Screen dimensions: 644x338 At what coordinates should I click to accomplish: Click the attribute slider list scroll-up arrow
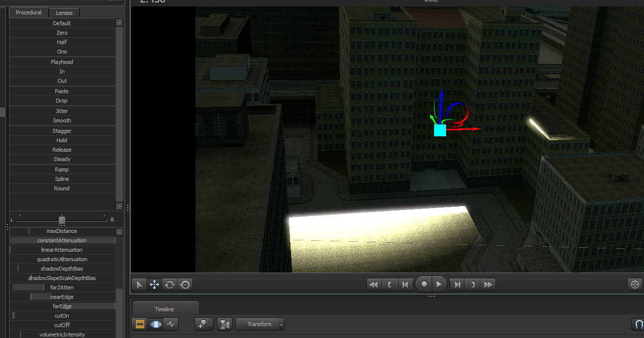pos(119,231)
